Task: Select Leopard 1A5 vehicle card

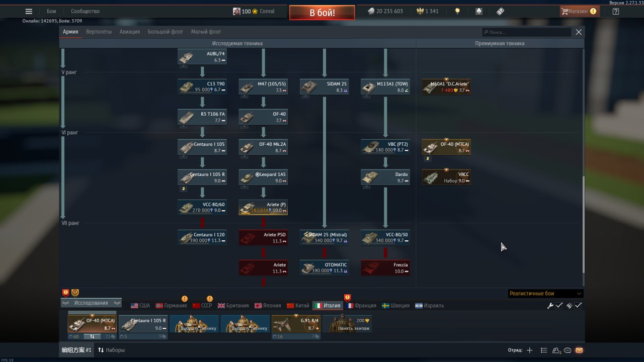Action: pyautogui.click(x=263, y=177)
